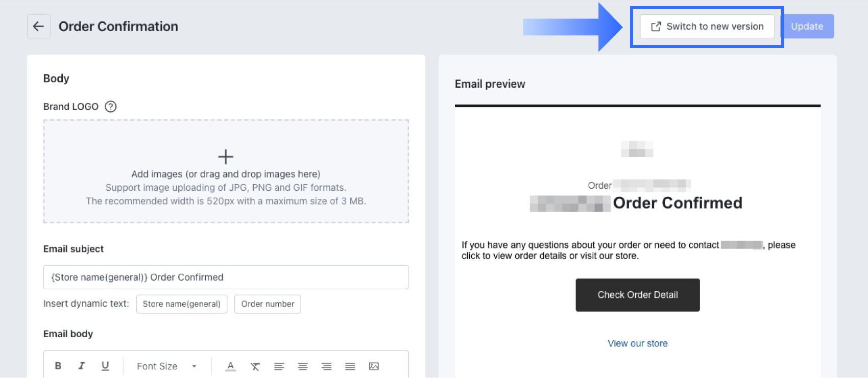868x378 pixels.
Task: Click the Brand LOGO help question mark icon
Action: [x=111, y=107]
